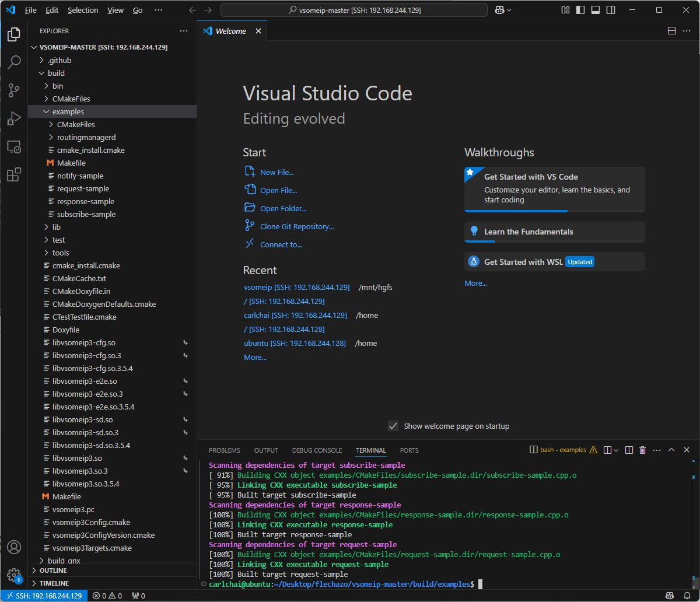
Task: Open the Copilot chat icon in title bar
Action: (x=500, y=10)
